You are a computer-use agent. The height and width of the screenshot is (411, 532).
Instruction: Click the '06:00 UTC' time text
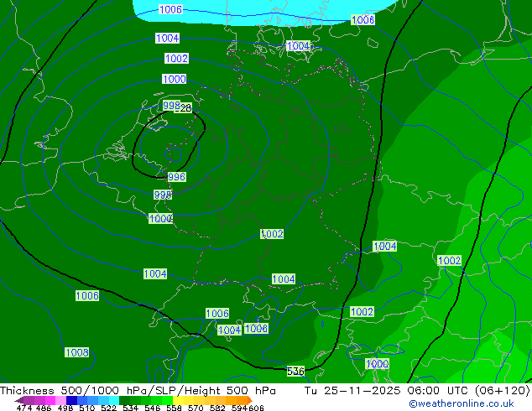[x=438, y=390]
